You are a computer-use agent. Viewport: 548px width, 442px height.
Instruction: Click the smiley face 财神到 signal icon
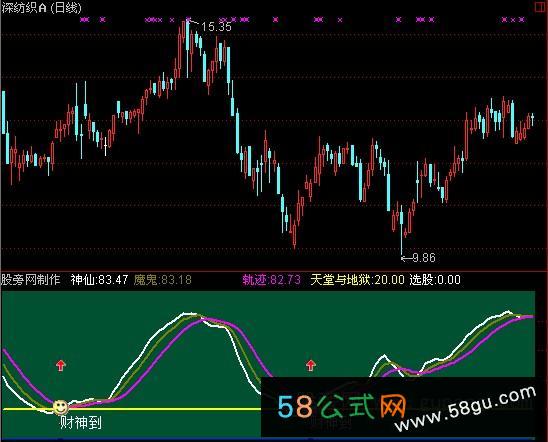(x=60, y=407)
